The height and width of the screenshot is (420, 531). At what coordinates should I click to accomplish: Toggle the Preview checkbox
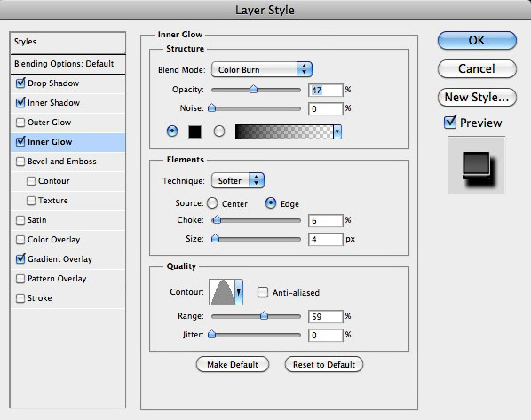point(450,123)
